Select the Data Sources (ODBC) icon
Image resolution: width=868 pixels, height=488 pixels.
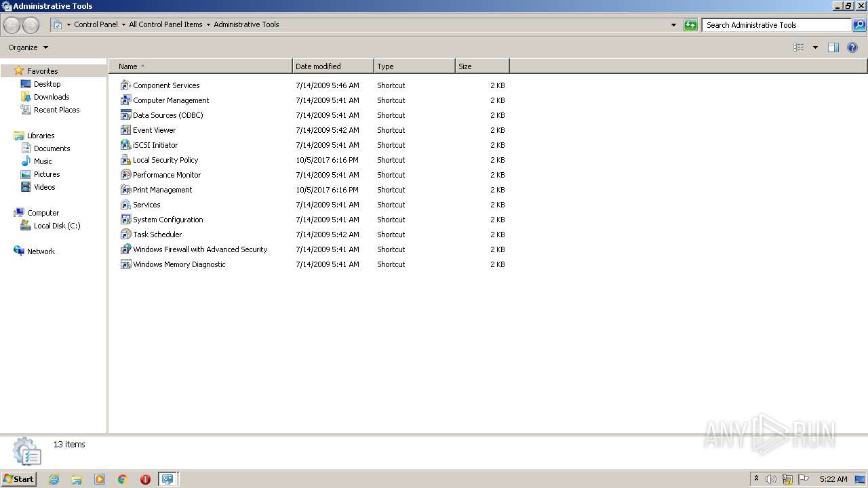point(125,115)
